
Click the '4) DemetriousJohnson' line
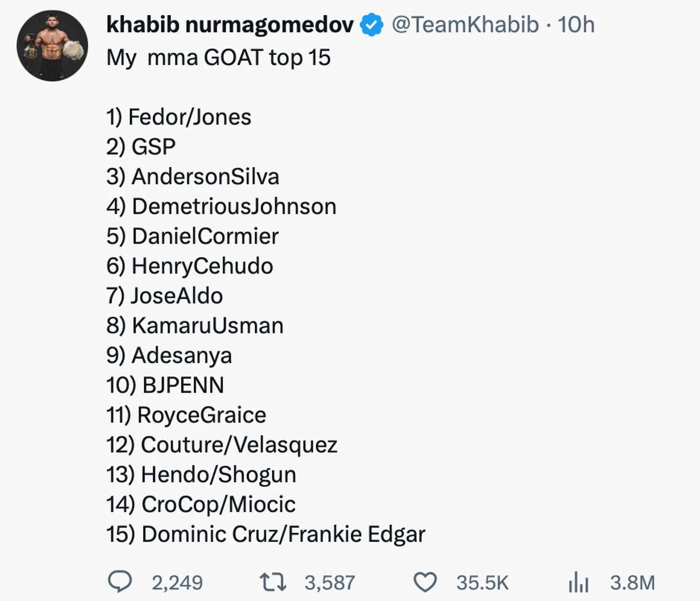click(x=221, y=207)
